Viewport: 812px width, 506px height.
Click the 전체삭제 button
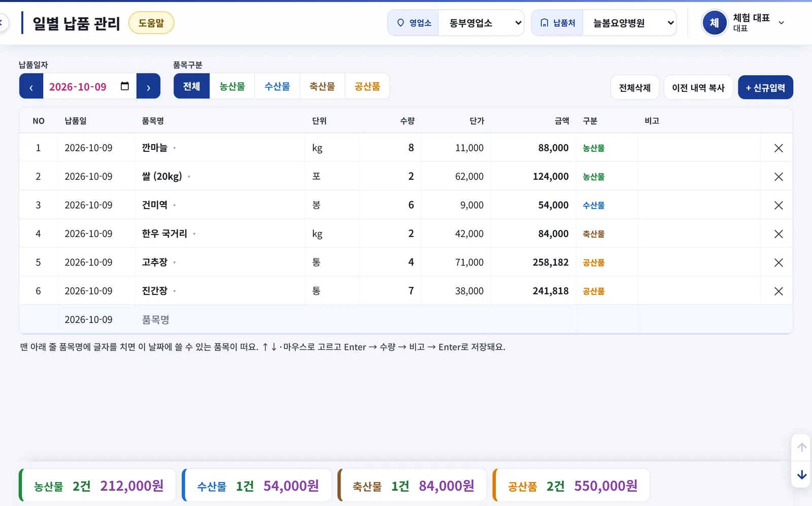[x=635, y=87]
